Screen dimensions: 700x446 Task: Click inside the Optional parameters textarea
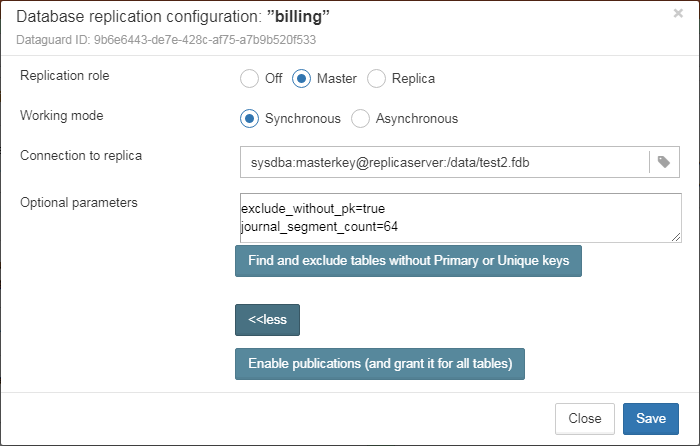[461, 218]
